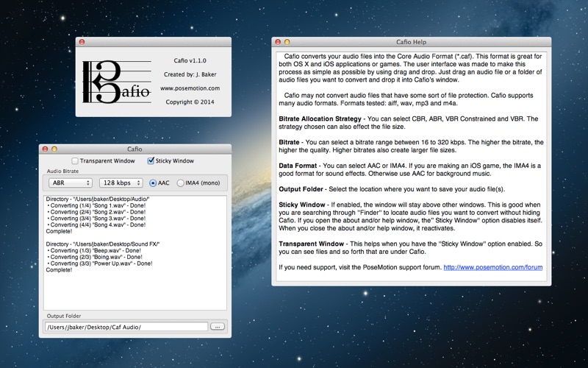The height and width of the screenshot is (368, 588).
Task: Click the "Beep.wav" conversion log line
Action: tap(94, 250)
